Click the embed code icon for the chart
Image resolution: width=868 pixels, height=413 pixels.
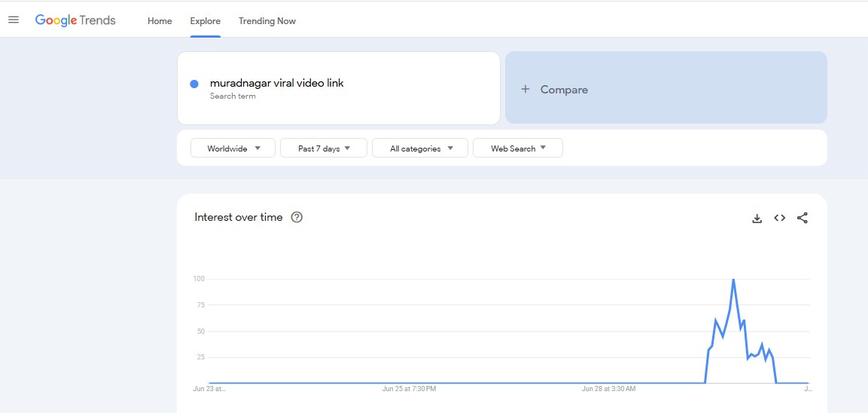779,219
